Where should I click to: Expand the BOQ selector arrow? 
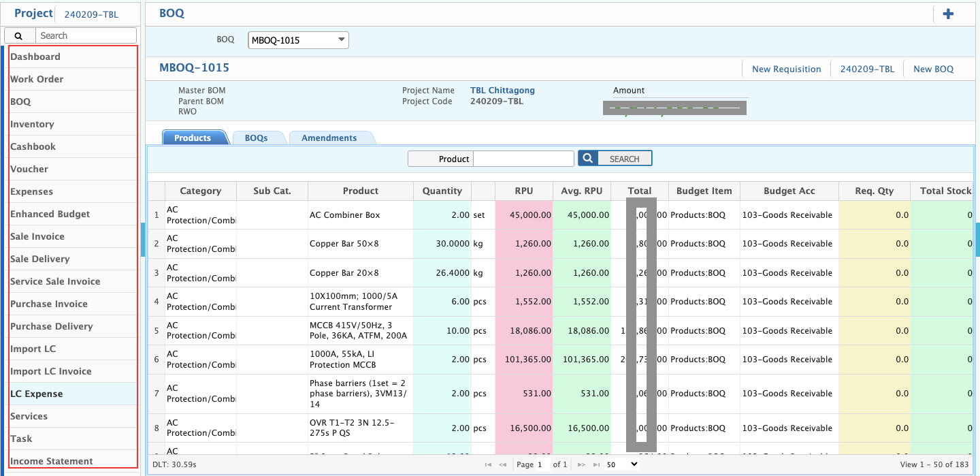(341, 39)
